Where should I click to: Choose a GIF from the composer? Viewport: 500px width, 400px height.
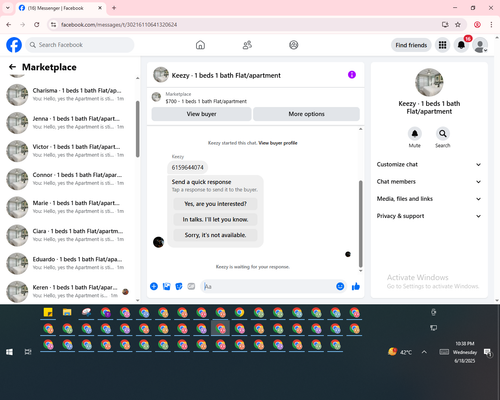pos(191,286)
